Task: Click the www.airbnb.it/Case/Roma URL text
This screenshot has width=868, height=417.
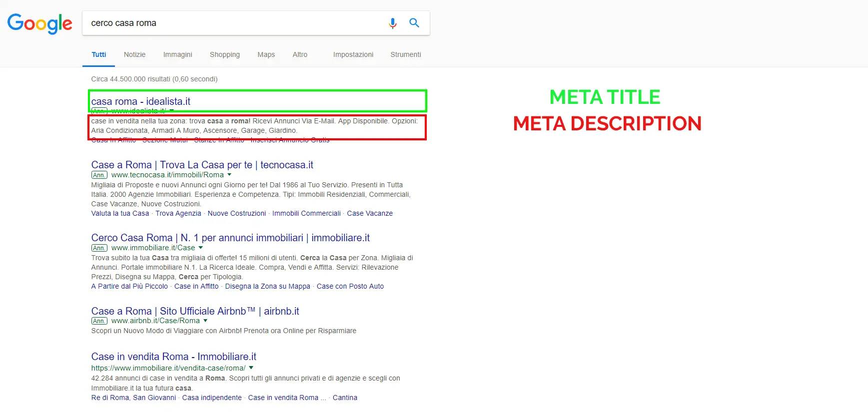Action: pos(155,321)
